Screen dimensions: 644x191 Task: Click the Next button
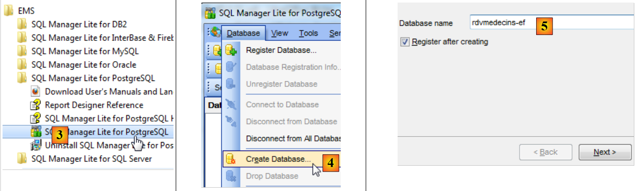click(x=605, y=152)
